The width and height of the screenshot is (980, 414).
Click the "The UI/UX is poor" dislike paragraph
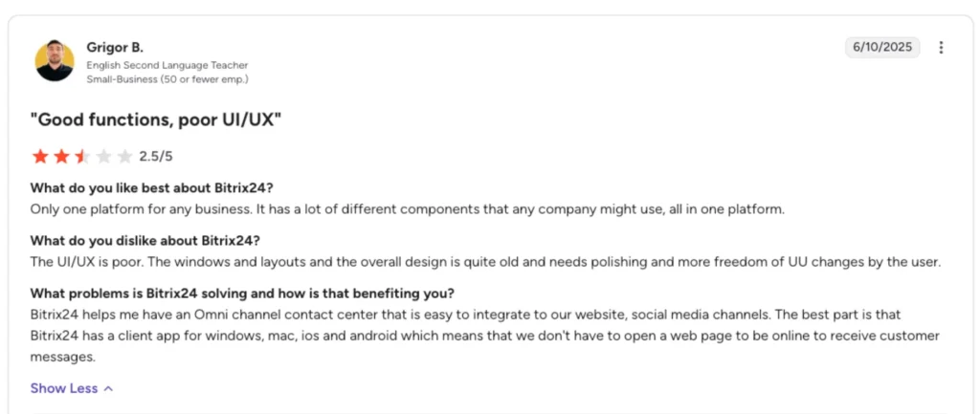pyautogui.click(x=485, y=262)
